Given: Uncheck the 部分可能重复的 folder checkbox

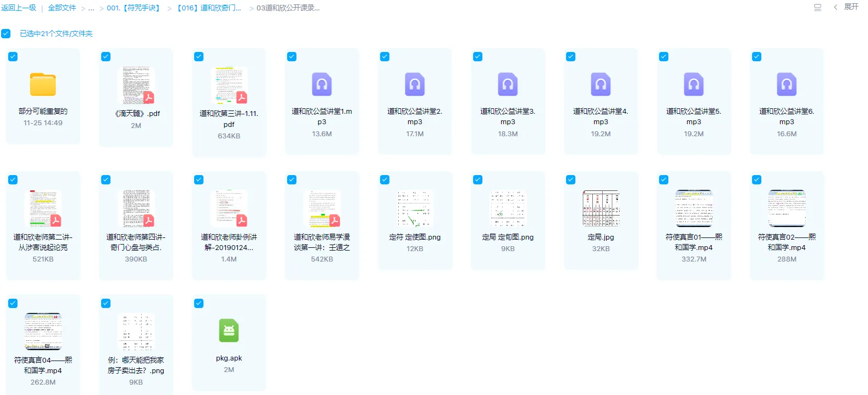Looking at the screenshot, I should [x=13, y=57].
